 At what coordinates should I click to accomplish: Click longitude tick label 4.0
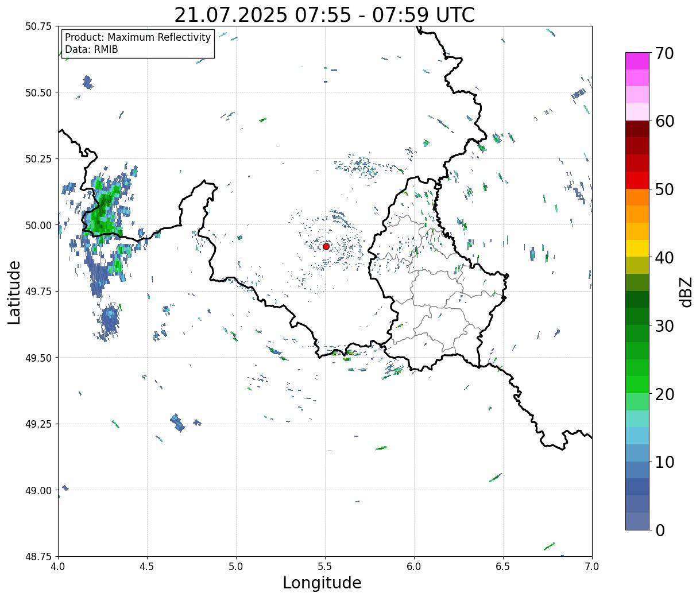pyautogui.click(x=58, y=567)
